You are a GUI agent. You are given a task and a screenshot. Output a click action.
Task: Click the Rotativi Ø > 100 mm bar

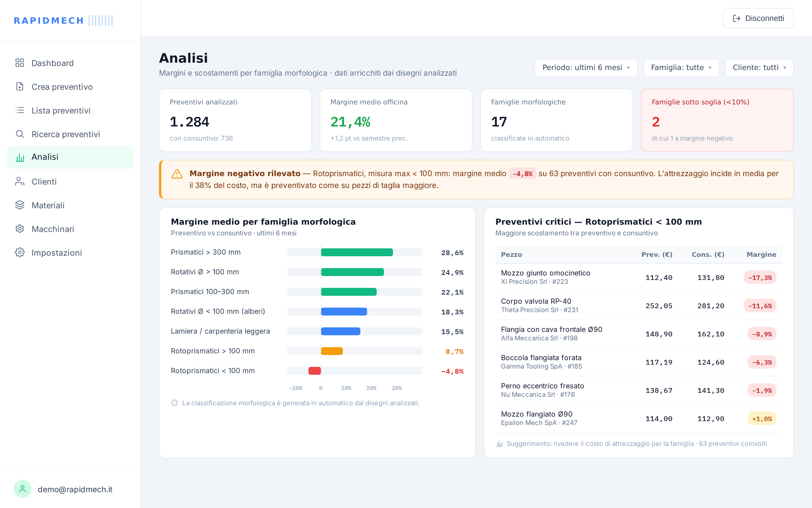352,272
